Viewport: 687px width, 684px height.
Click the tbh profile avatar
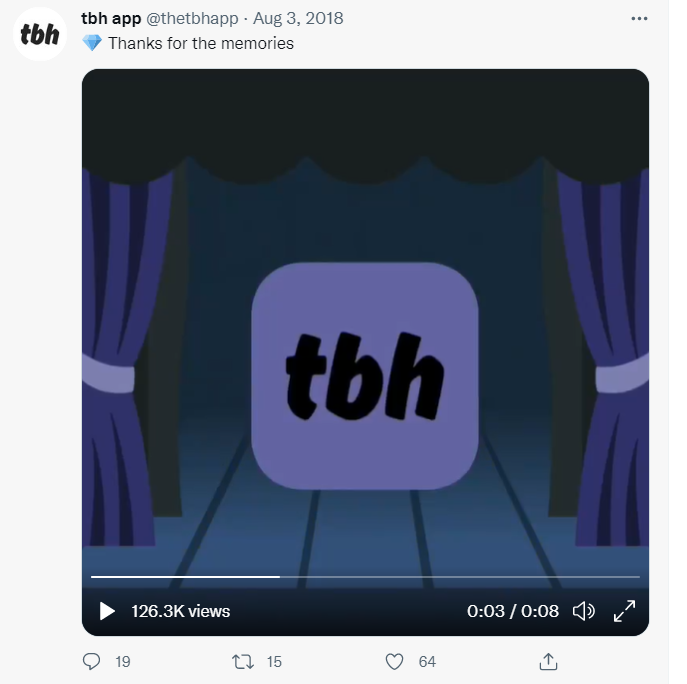40,34
